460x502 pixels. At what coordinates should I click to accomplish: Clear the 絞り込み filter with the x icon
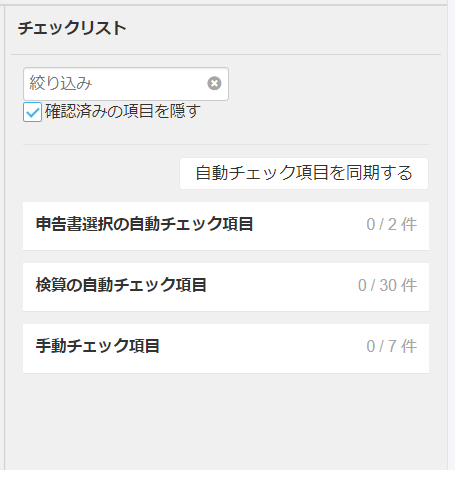pos(214,83)
